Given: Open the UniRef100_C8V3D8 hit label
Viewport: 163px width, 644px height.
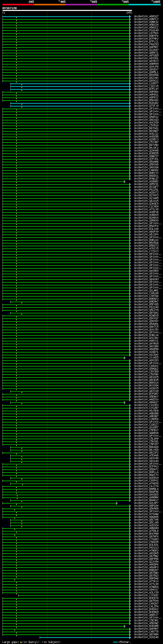Looking at the screenshot, I should click(x=146, y=372).
